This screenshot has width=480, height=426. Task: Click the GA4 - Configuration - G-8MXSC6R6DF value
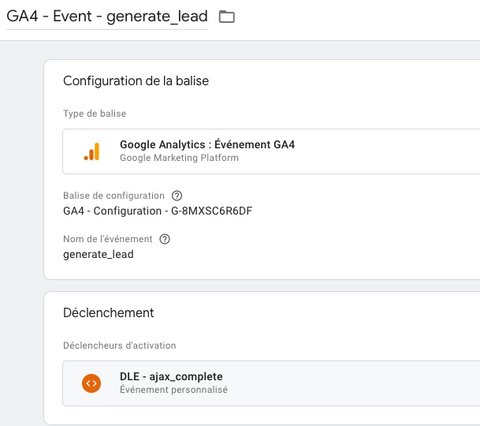tap(158, 211)
